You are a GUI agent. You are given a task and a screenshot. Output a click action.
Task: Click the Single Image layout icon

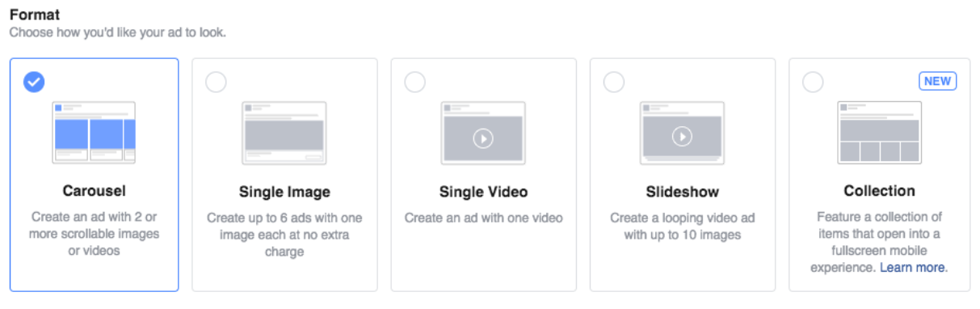click(x=284, y=133)
